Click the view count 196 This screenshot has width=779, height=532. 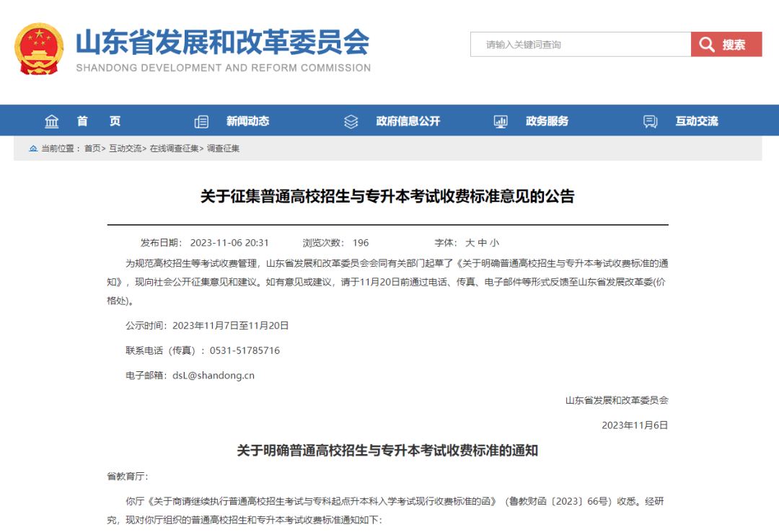(x=361, y=243)
